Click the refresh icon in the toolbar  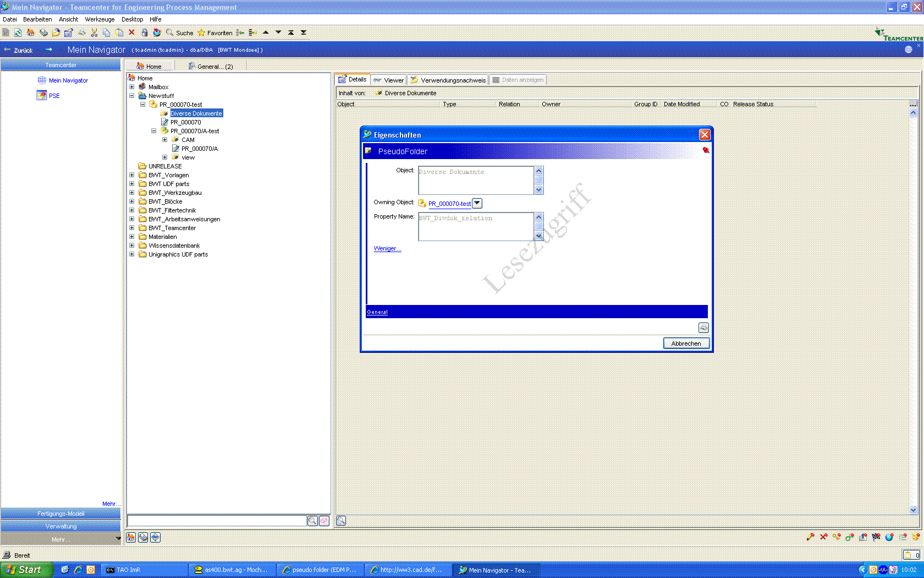(18, 32)
